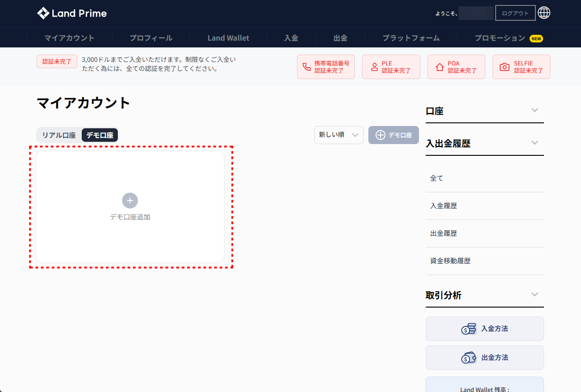Open 入金 in the navigation bar
The image size is (581, 392).
click(x=291, y=38)
